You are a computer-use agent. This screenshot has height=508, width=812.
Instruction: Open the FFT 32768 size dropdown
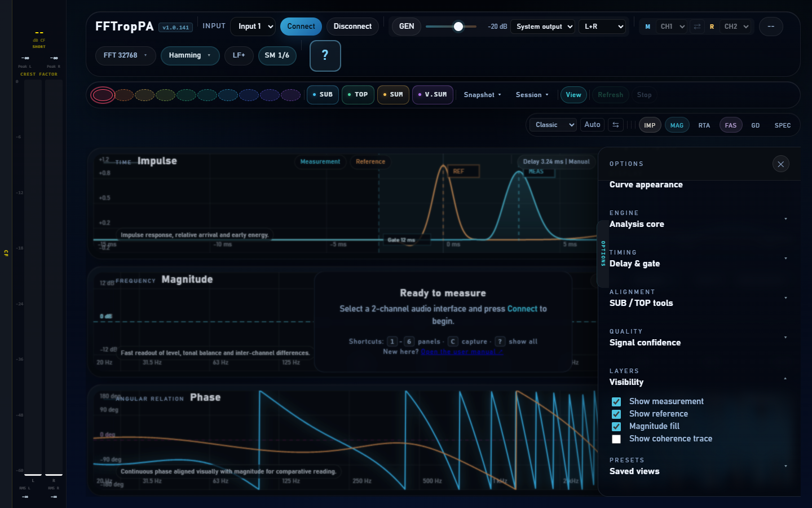(125, 55)
